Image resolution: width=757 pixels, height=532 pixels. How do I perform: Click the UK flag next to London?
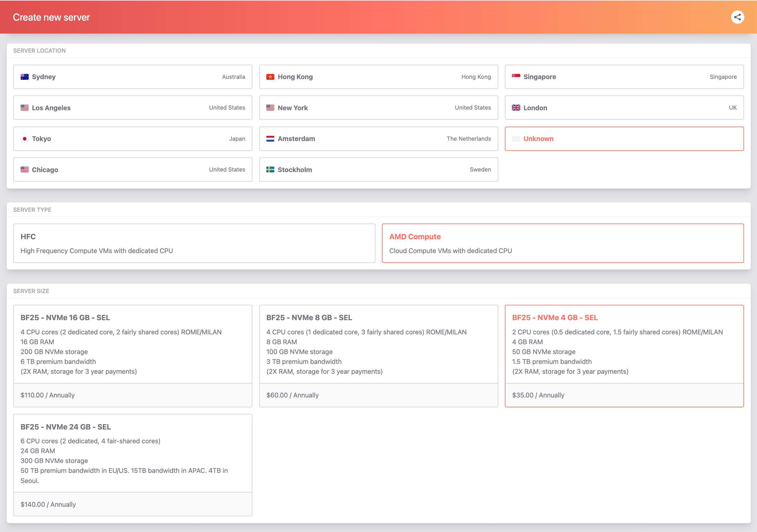click(x=516, y=108)
